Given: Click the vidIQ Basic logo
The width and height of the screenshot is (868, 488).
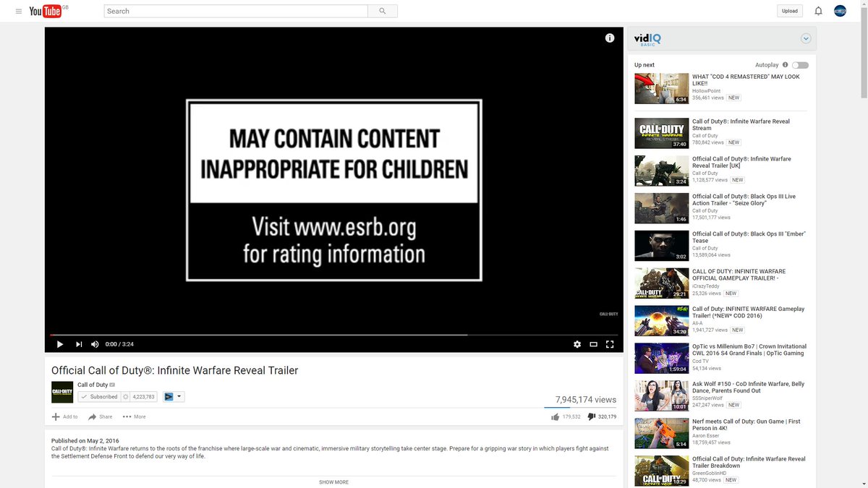Looking at the screenshot, I should coord(647,39).
